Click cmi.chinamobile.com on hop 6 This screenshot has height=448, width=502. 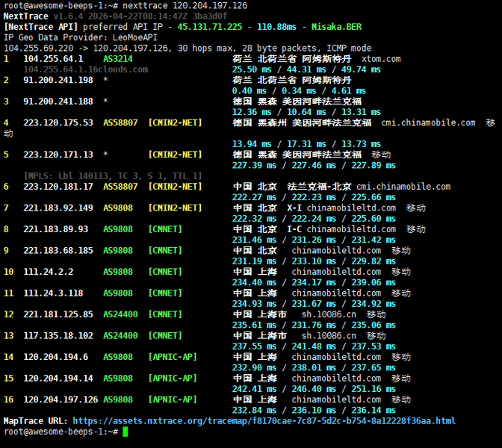[x=403, y=187]
